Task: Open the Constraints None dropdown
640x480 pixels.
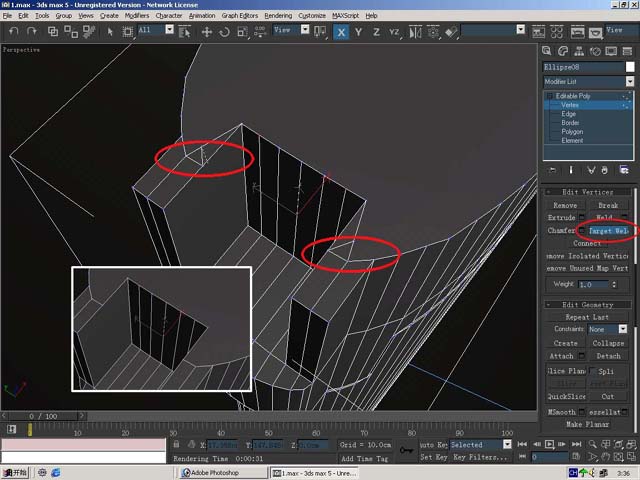Action: click(x=622, y=329)
